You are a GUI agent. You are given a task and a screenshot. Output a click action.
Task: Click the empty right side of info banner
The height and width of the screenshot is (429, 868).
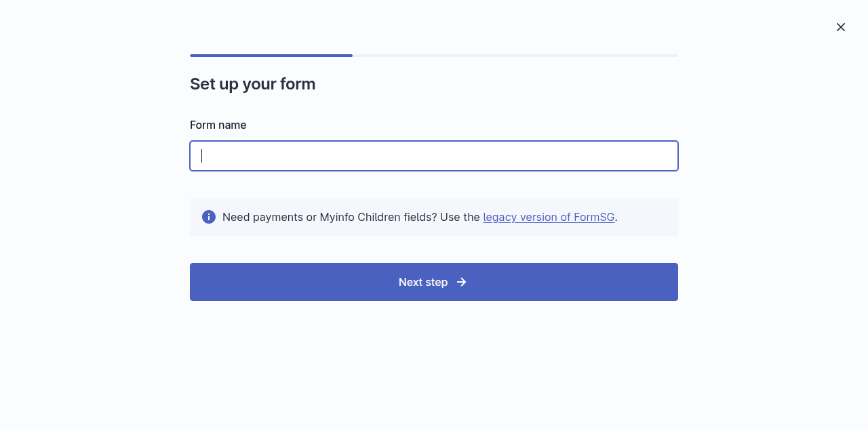click(x=648, y=217)
